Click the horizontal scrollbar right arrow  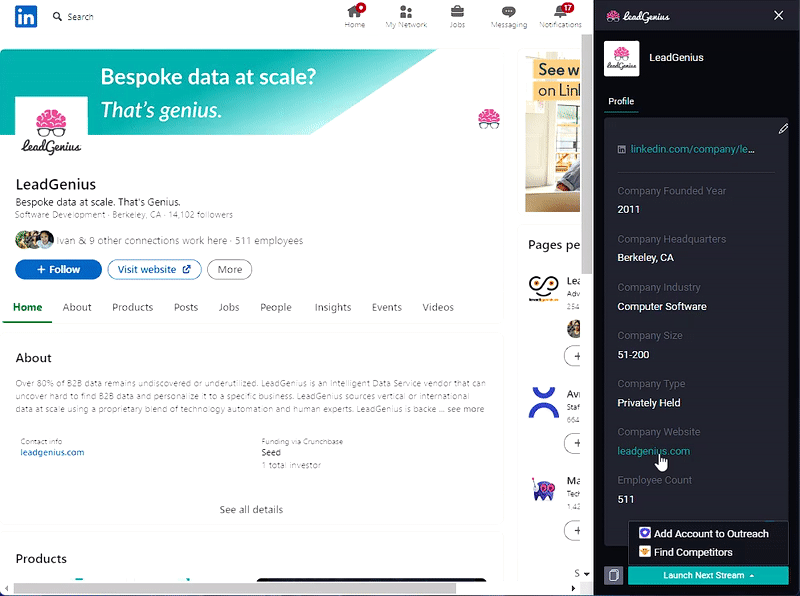click(573, 588)
